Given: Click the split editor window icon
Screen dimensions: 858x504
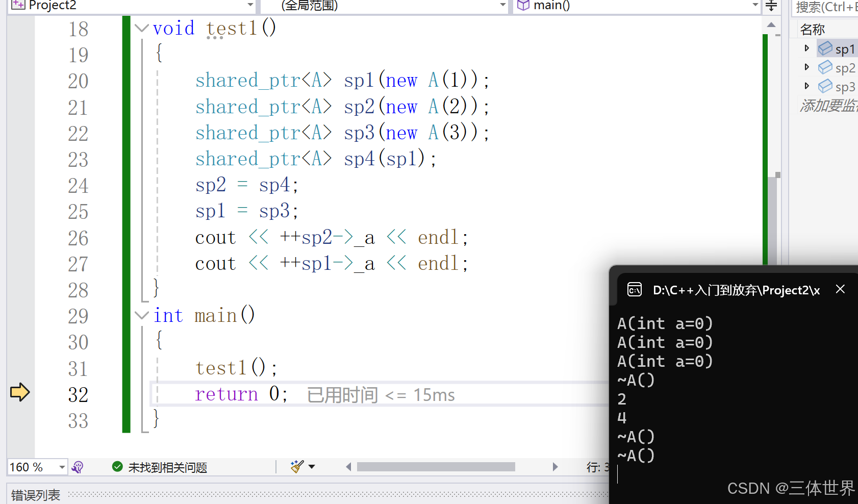Looking at the screenshot, I should 771,6.
